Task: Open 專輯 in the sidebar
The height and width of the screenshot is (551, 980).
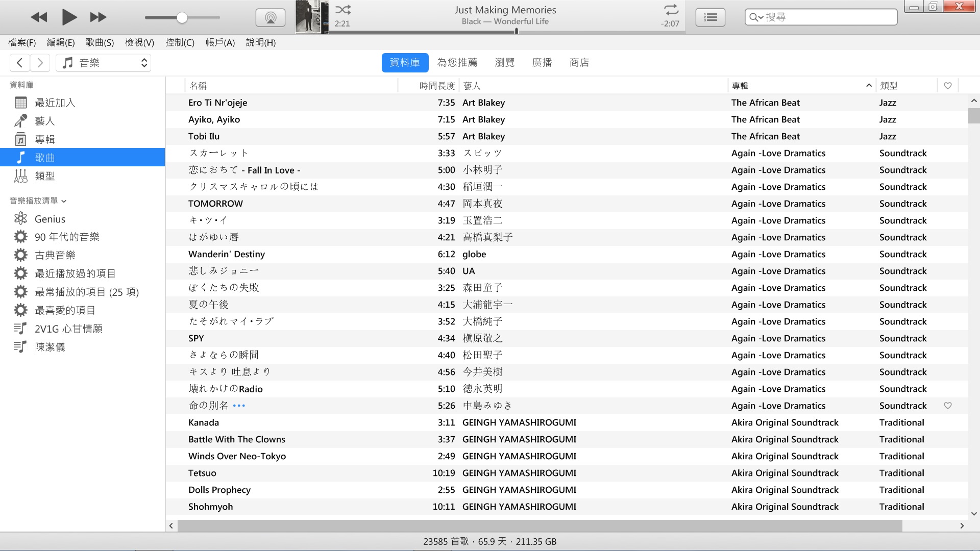Action: click(83, 139)
